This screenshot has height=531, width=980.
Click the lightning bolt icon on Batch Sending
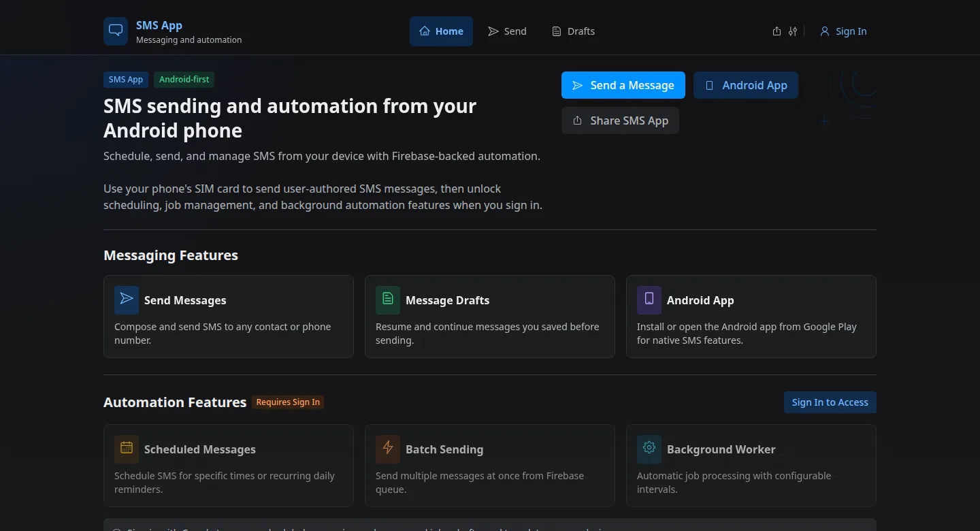388,449
